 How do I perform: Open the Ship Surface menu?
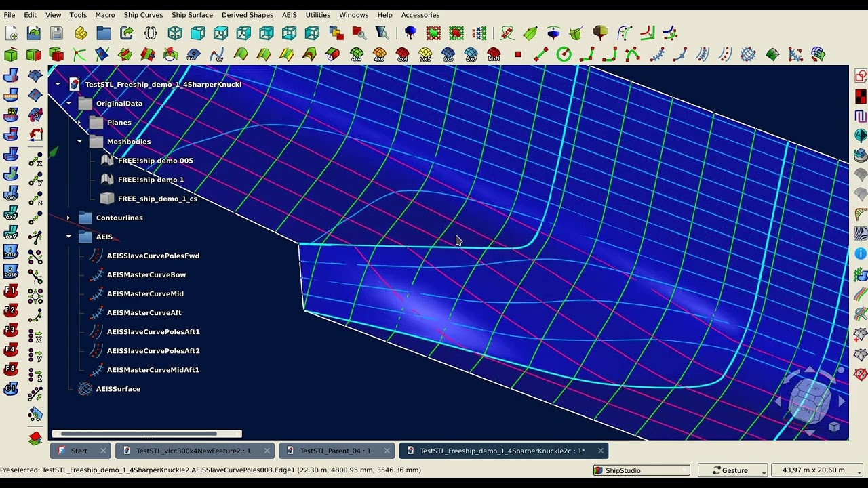[192, 15]
